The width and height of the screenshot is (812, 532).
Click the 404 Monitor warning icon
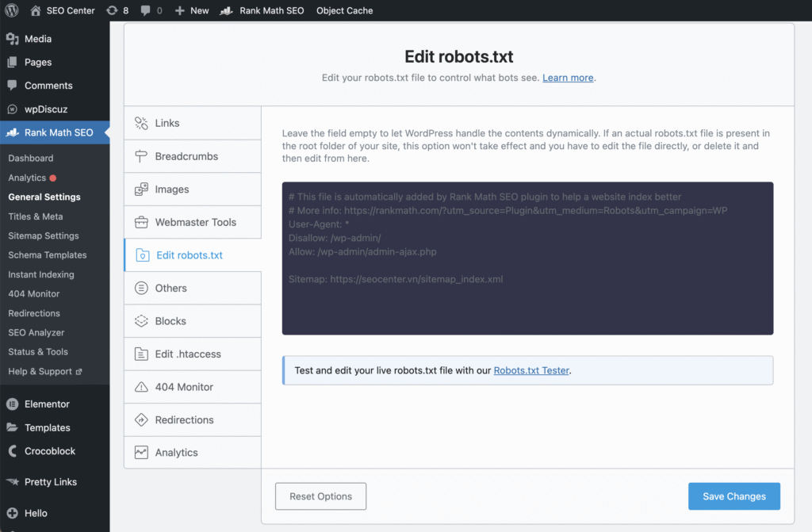(141, 387)
